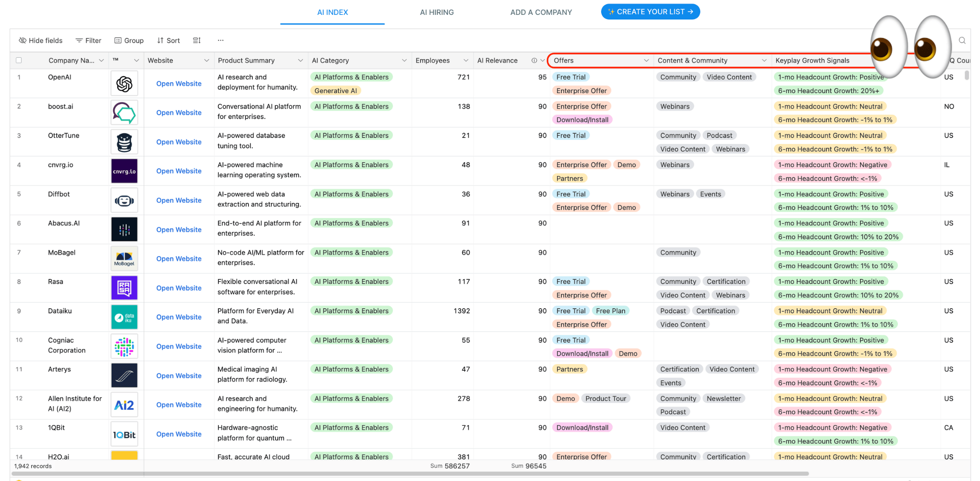Click the Partners tag for Arterys
Viewport: 980px width, 481px height.
(570, 369)
